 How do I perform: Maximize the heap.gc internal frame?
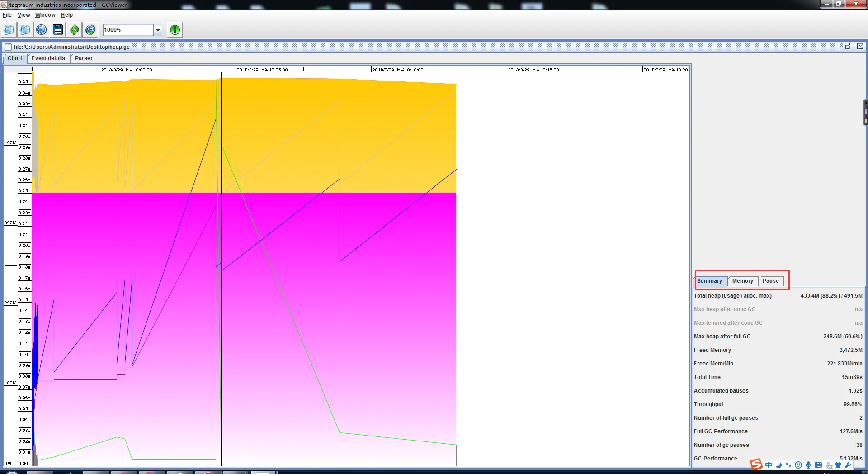[x=849, y=47]
